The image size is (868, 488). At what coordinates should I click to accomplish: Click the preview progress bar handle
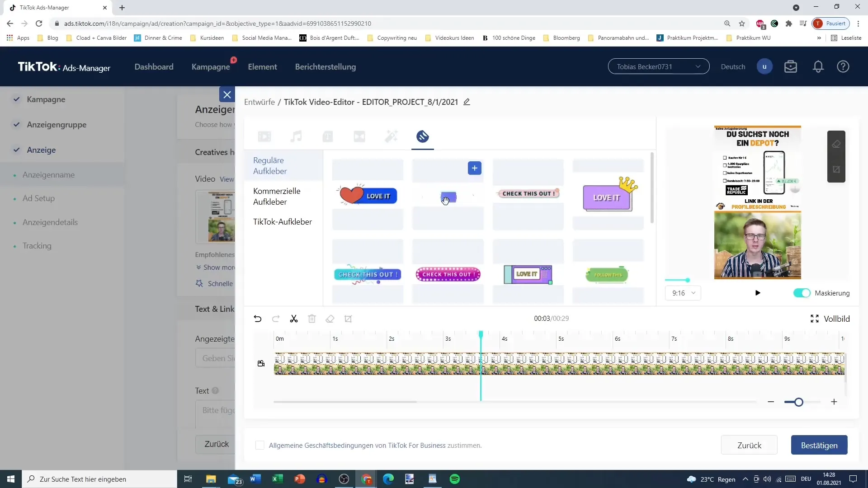(x=688, y=280)
